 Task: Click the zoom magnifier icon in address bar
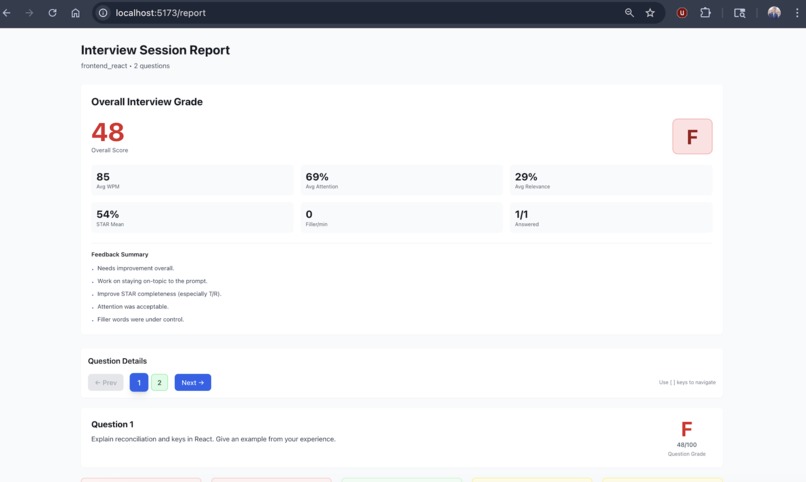629,13
